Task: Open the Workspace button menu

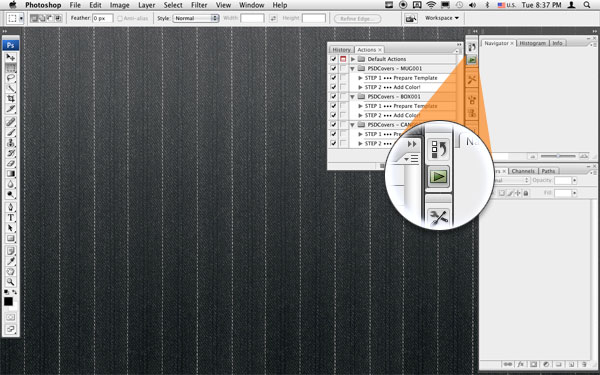Action: click(442, 18)
